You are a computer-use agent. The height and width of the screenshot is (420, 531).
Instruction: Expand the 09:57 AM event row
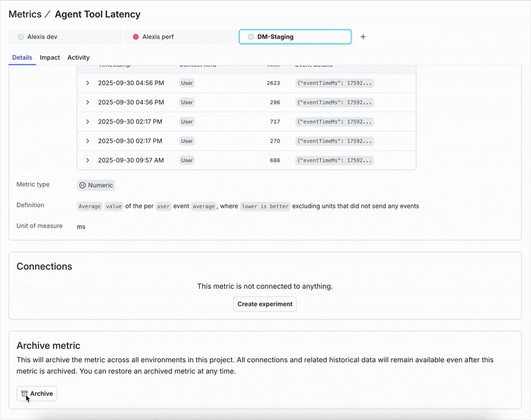(88, 160)
